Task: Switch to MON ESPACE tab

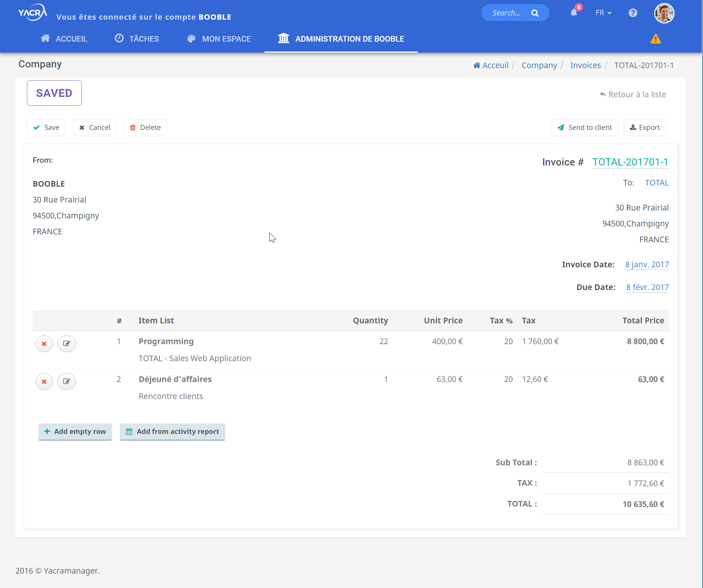Action: pyautogui.click(x=219, y=39)
